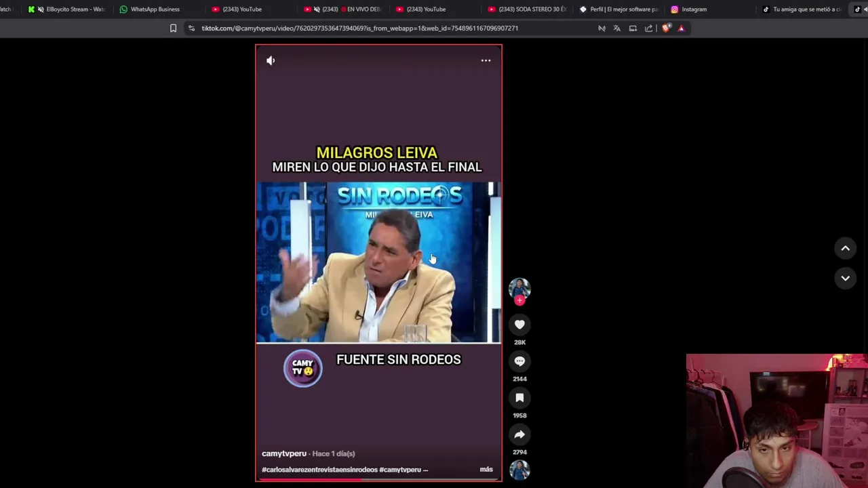The image size is (868, 488).
Task: Click the tiktok.com URL address field
Action: click(x=359, y=28)
